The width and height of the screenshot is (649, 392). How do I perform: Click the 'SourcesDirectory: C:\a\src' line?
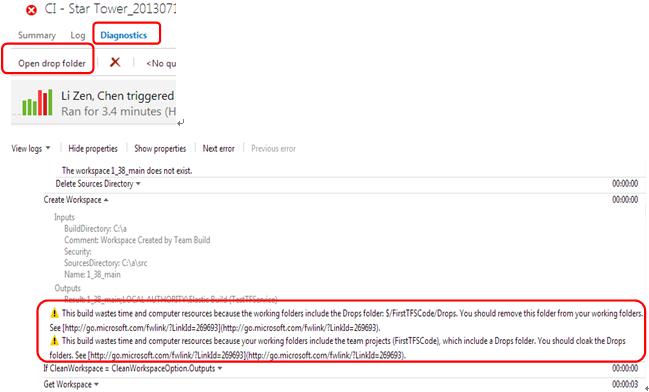(x=106, y=262)
